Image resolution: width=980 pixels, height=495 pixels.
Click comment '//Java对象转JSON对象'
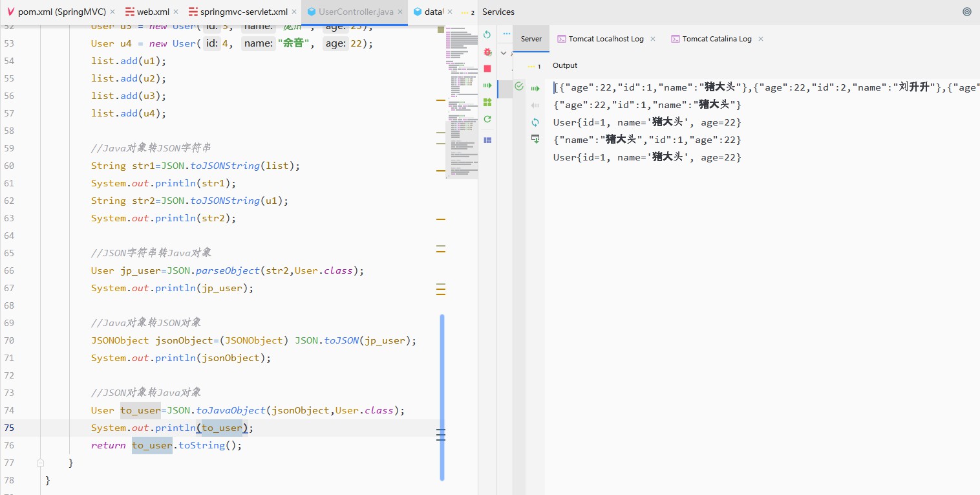pos(146,323)
